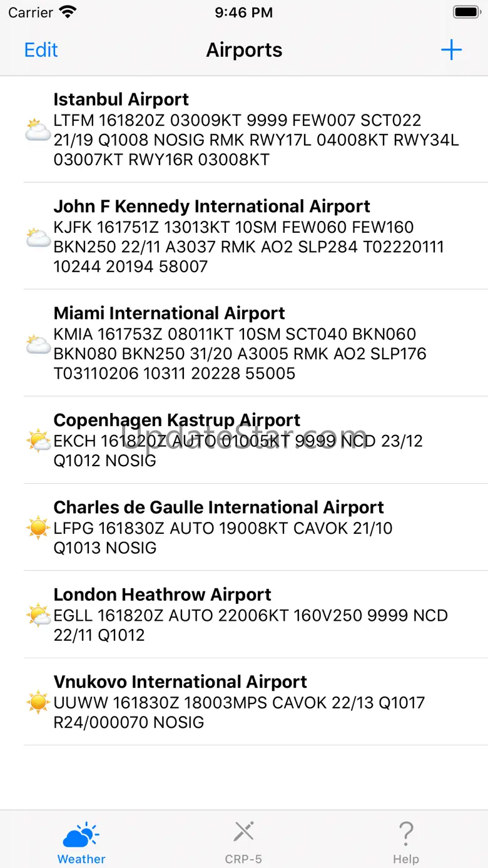Click Vnukovo airport sunny icon
Image resolution: width=488 pixels, height=868 pixels.
(38, 702)
